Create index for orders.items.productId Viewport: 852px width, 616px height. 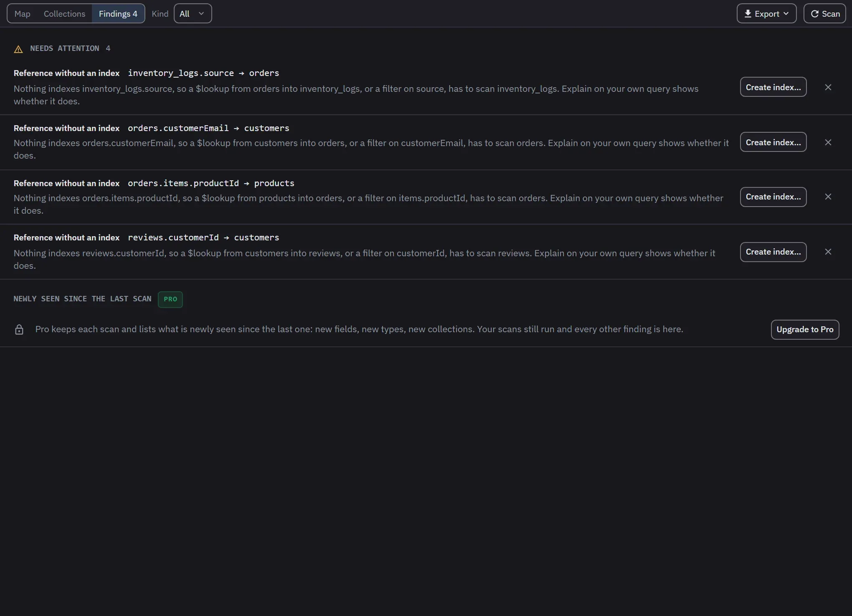tap(773, 197)
